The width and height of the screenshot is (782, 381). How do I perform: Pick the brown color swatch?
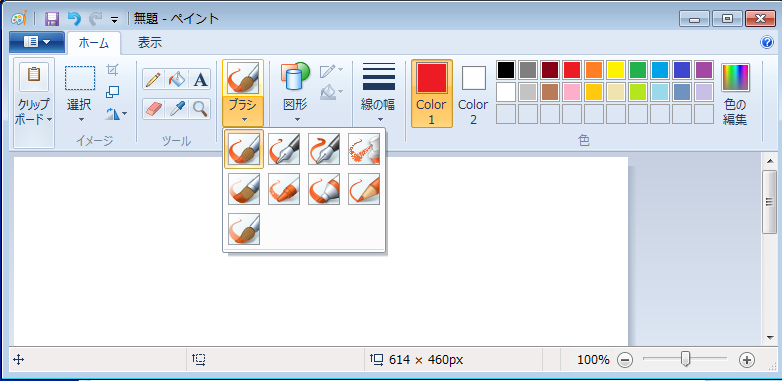coord(550,92)
